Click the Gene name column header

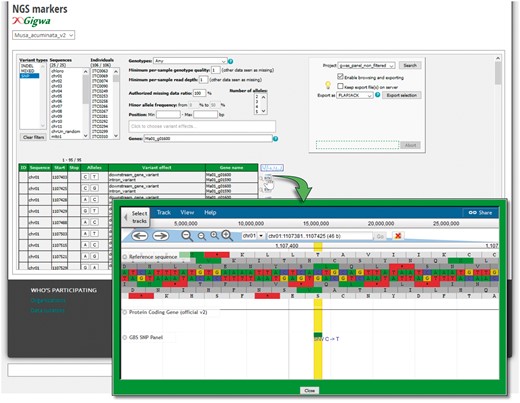coord(231,168)
